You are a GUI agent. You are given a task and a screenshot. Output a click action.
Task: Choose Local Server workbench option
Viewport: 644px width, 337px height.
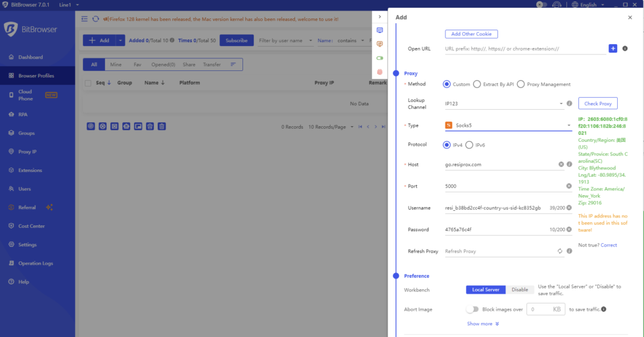pyautogui.click(x=486, y=290)
